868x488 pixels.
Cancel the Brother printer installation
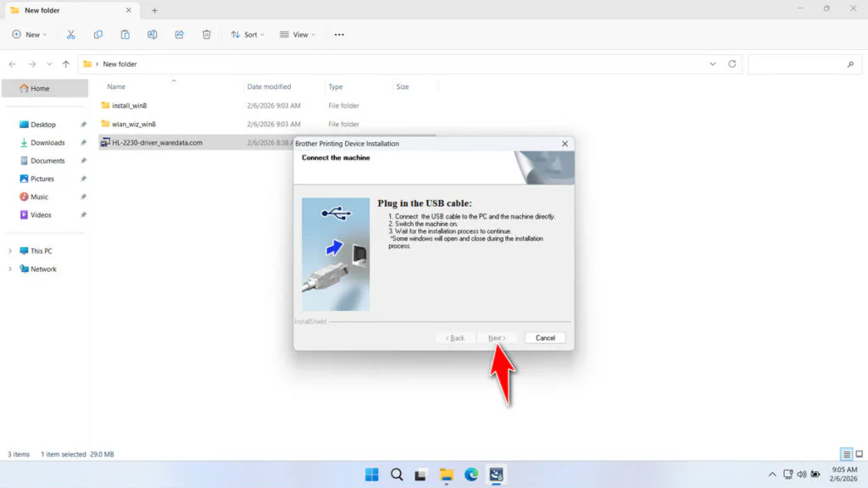544,337
